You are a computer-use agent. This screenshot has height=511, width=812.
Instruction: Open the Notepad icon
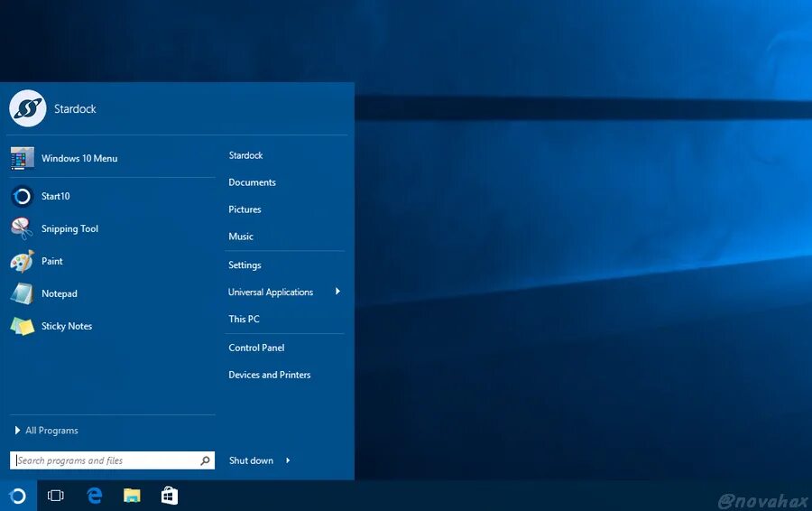(23, 293)
